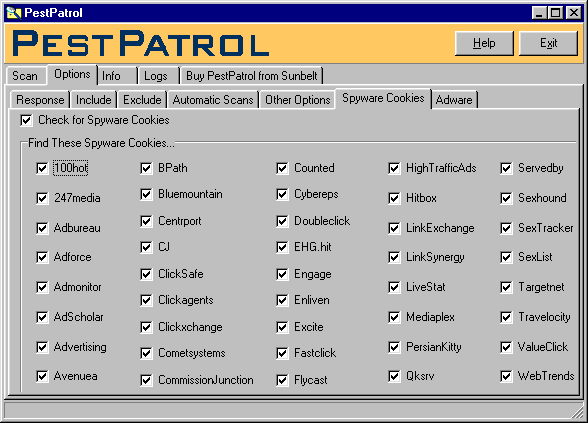Toggle the ValueClick checkbox
Image resolution: width=588 pixels, height=423 pixels.
pyautogui.click(x=506, y=347)
